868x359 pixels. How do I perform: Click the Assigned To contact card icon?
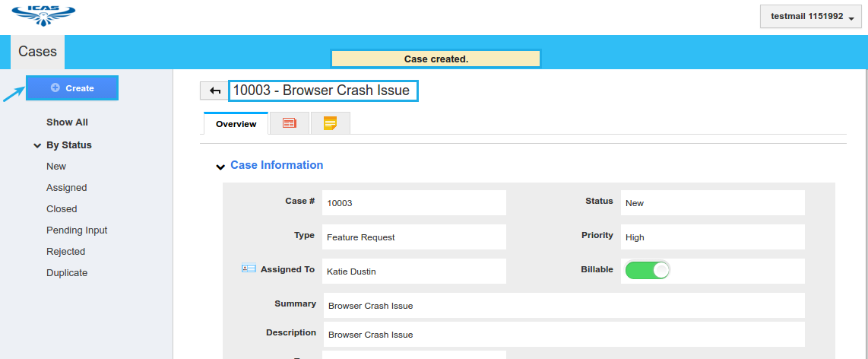pos(249,268)
